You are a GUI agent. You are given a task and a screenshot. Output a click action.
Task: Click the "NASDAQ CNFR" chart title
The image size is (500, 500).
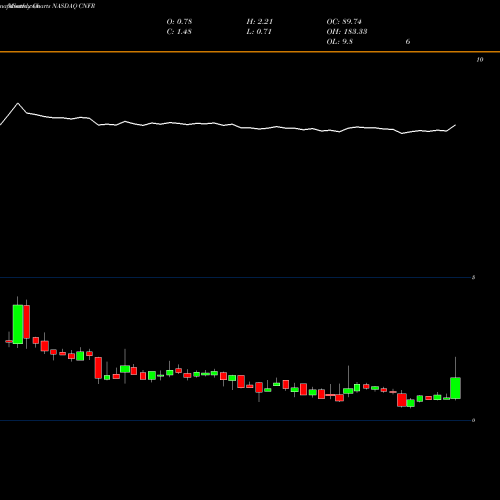pos(74,6)
